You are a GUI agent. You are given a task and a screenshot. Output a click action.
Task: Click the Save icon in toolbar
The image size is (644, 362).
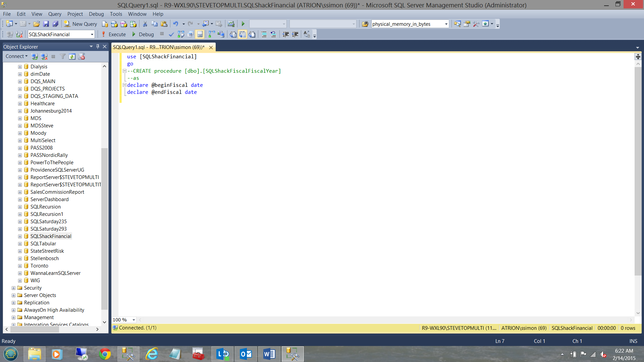[x=46, y=24]
